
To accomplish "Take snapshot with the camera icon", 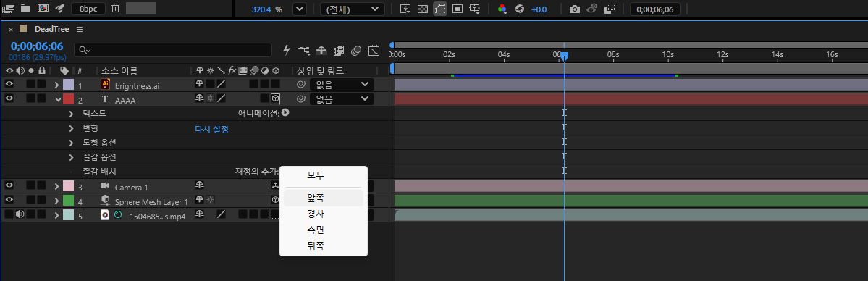I will (575, 9).
